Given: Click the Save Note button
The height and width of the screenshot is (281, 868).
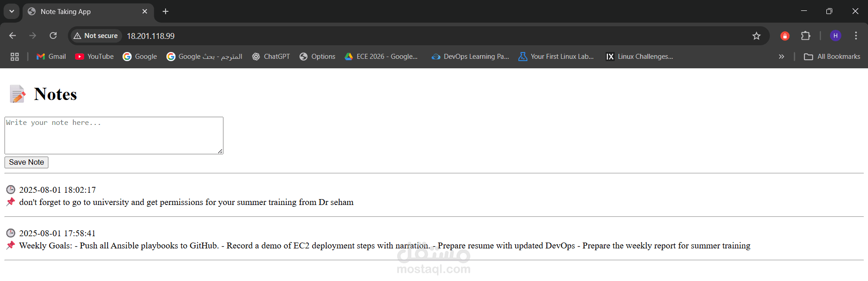Looking at the screenshot, I should (x=26, y=162).
